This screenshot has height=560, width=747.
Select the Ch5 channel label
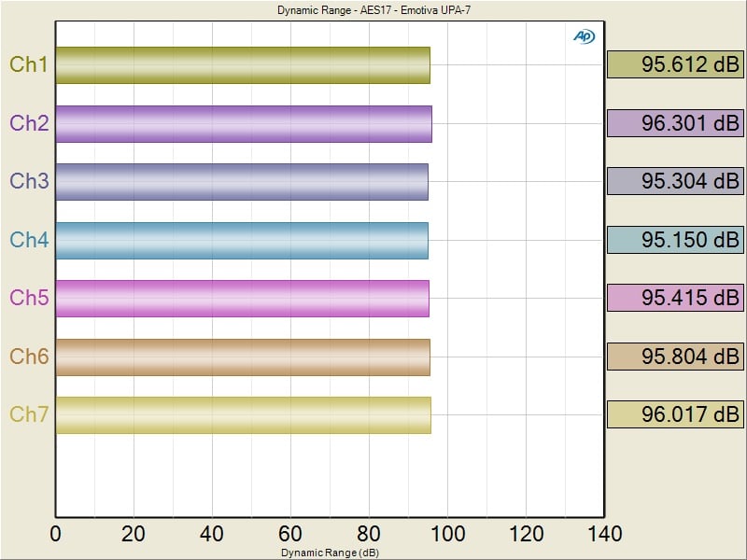pos(29,298)
